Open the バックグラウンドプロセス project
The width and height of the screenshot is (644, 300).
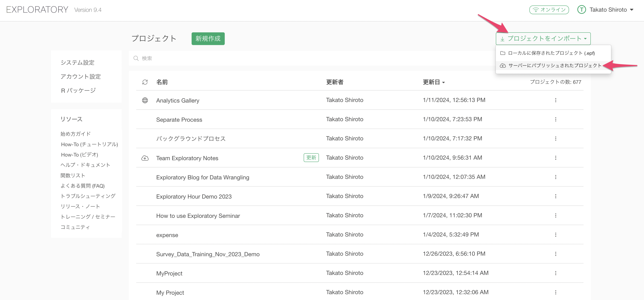point(191,139)
